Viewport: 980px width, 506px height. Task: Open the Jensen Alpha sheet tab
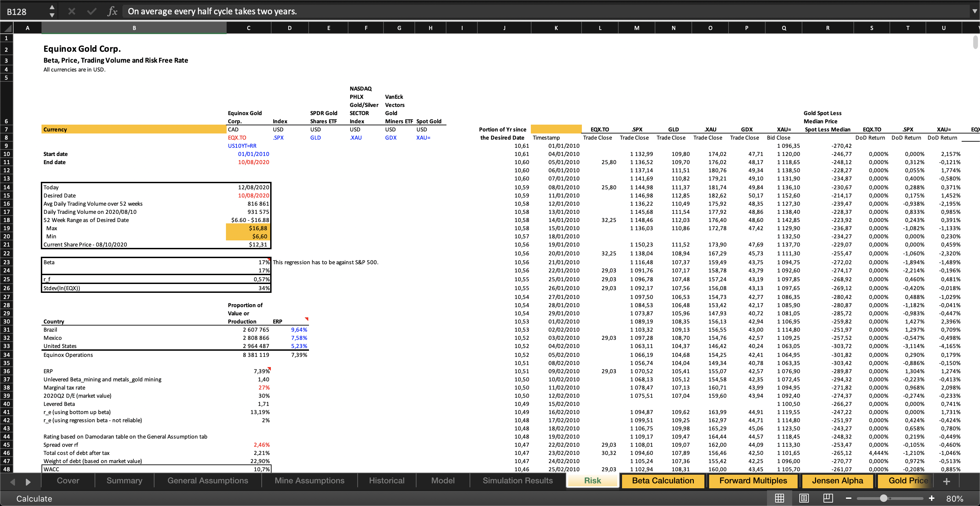(838, 480)
